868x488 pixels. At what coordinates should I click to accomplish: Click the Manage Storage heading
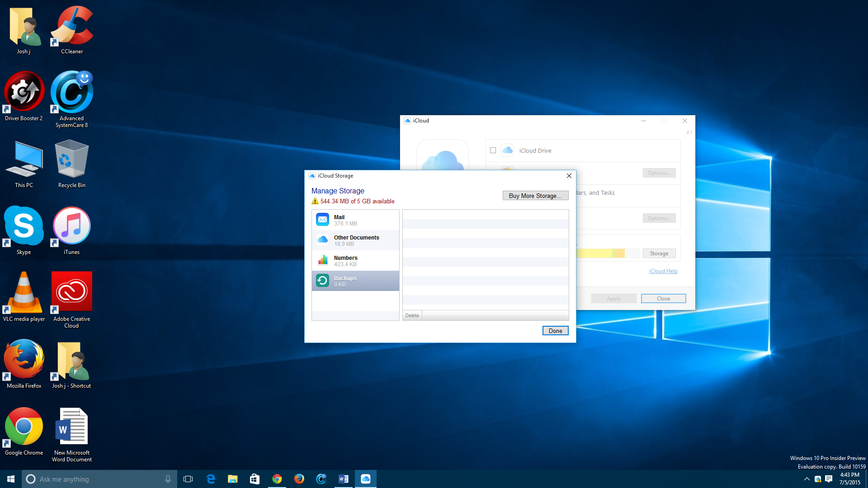point(338,191)
